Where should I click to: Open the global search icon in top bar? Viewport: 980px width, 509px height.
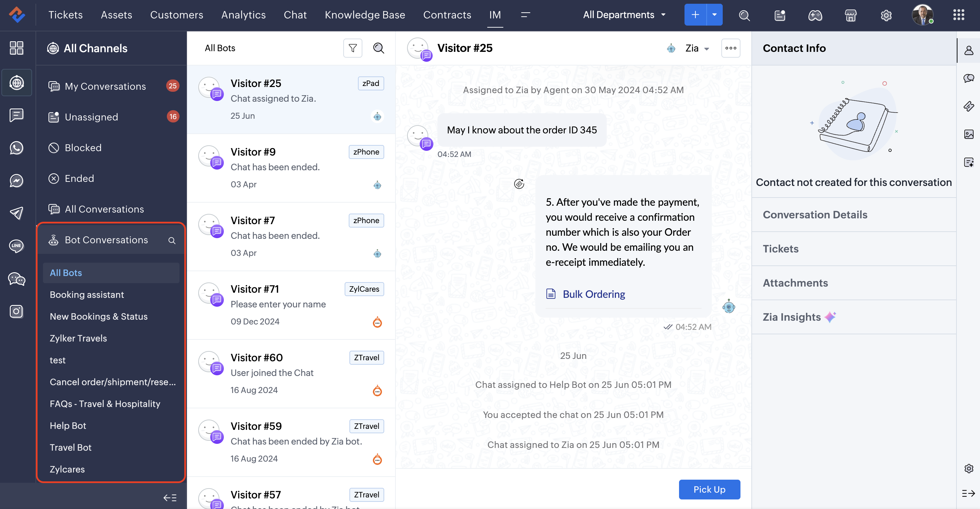click(744, 15)
